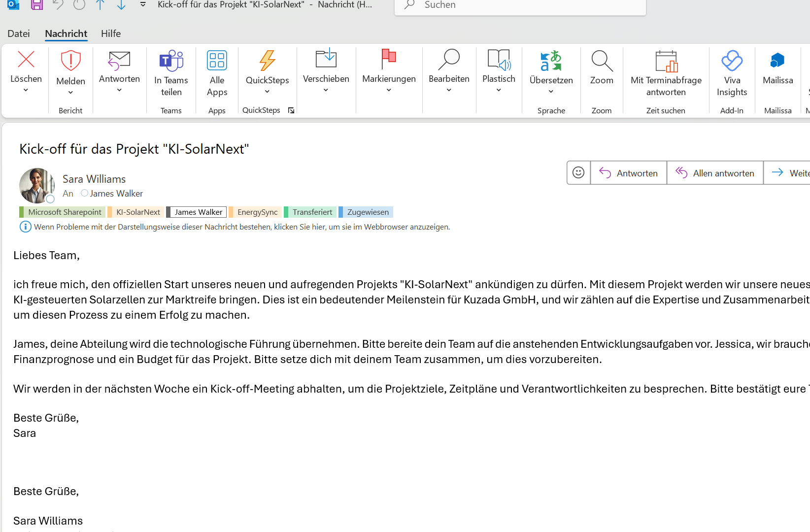Select the Nachricht ribbon tab
This screenshot has width=810, height=532.
66,33
